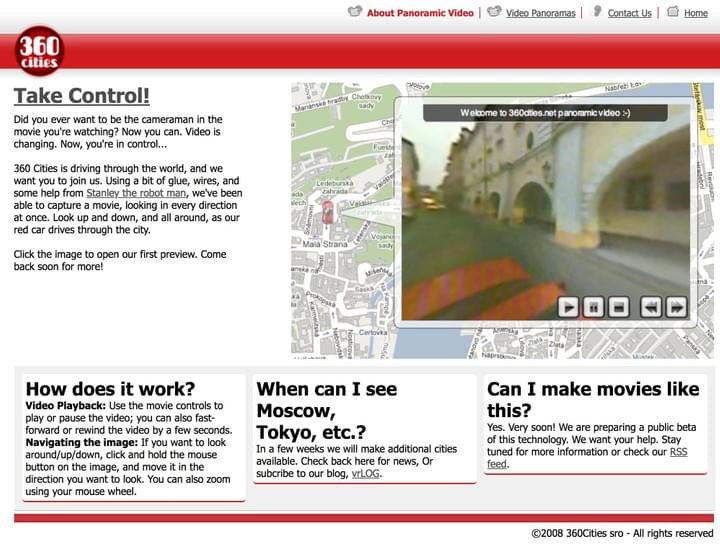Image resolution: width=720 pixels, height=545 pixels.
Task: Click the 360 cities logo
Action: click(x=39, y=52)
